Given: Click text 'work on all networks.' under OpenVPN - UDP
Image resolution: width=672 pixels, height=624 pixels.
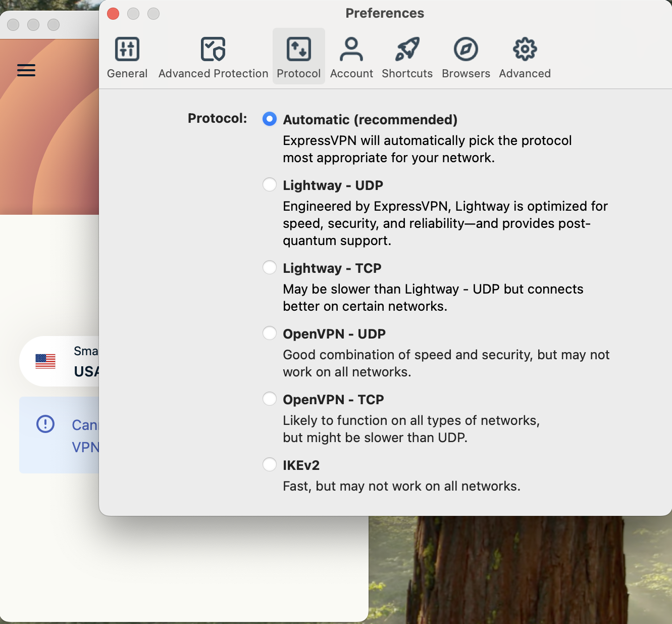Looking at the screenshot, I should click(x=347, y=372).
